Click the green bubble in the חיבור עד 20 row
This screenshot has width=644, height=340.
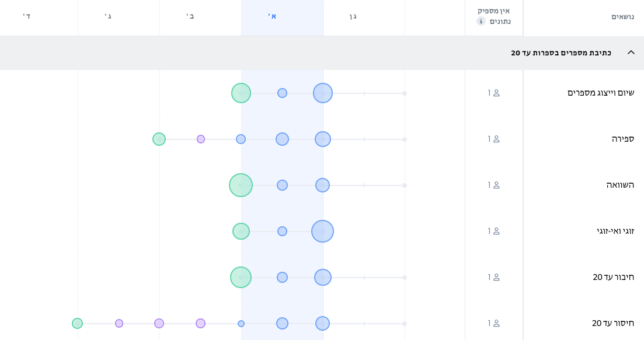coord(241,277)
